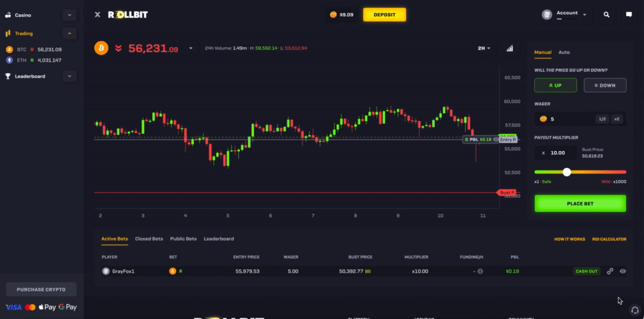
Task: Select the ETH coin icon in sidebar
Action: tap(10, 60)
